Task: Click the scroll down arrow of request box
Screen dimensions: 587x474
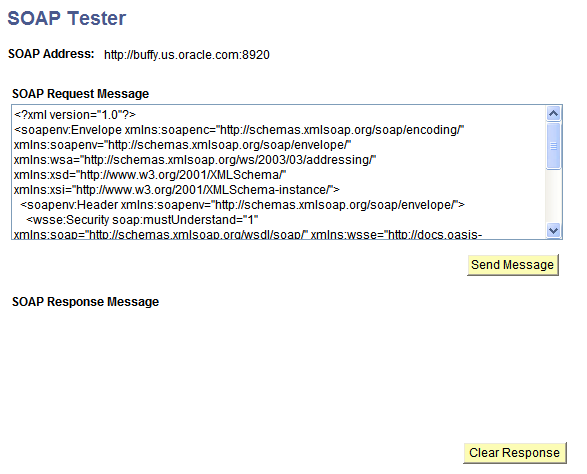Action: tap(553, 230)
